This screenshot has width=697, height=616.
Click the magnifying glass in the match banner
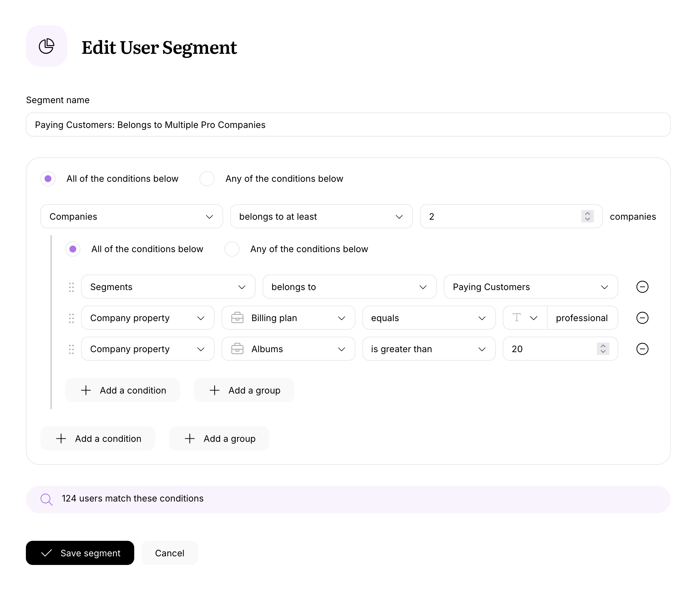(47, 499)
